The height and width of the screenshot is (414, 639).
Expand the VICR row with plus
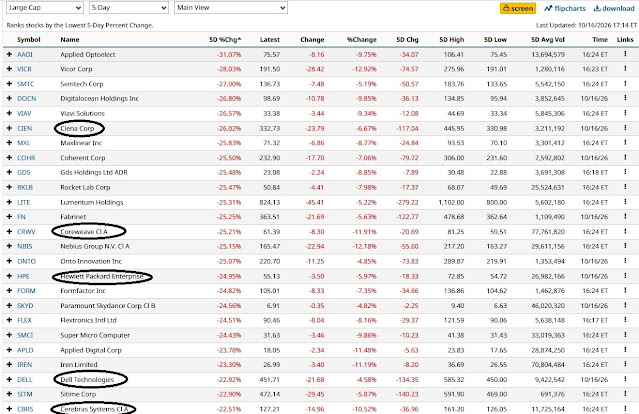(9, 69)
